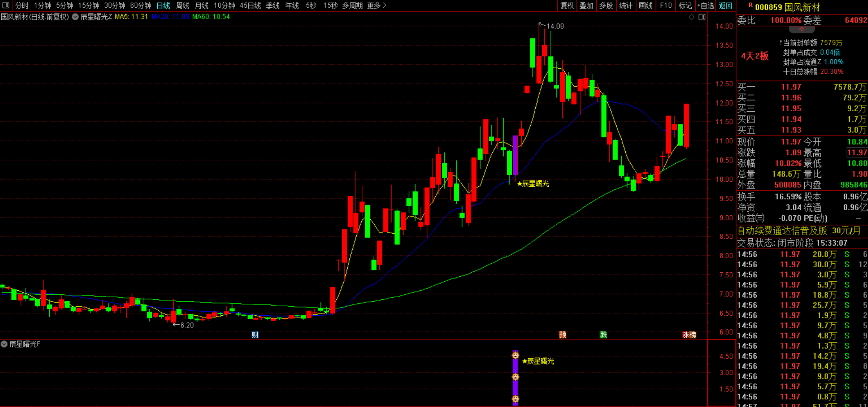Screen dimensions: 868x407
Task: Select the 15秒 period tab
Action: (330, 5)
